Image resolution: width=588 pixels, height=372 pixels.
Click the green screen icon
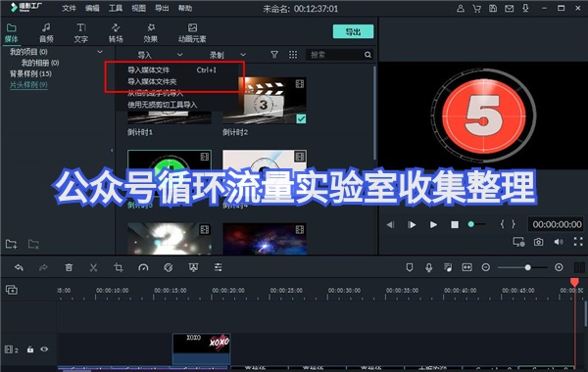(193, 267)
